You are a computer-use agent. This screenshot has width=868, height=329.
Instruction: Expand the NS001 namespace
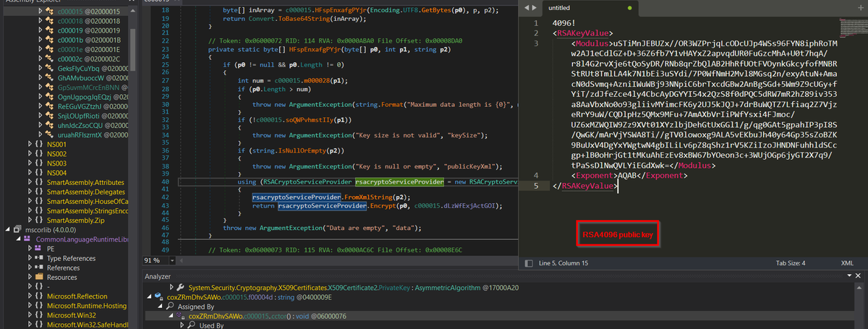30,145
